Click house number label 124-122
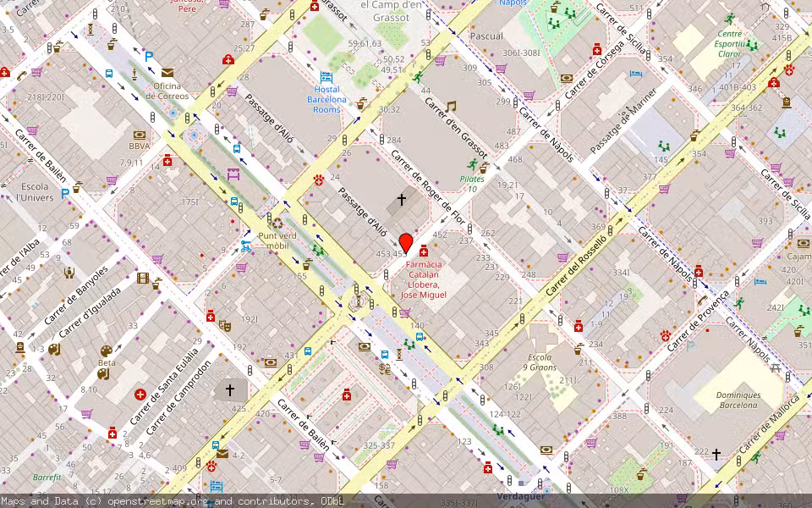 tap(504, 414)
